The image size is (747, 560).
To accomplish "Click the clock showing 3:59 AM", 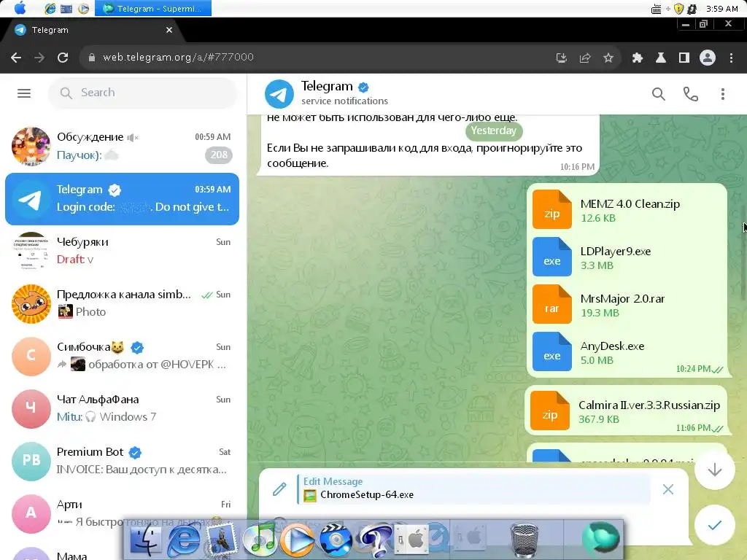I will (x=721, y=9).
